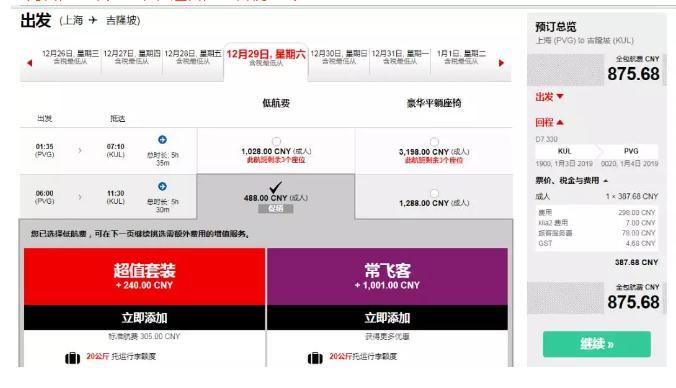Select the 12月28日 星期五 date tab
676x388 pixels.
pos(193,57)
